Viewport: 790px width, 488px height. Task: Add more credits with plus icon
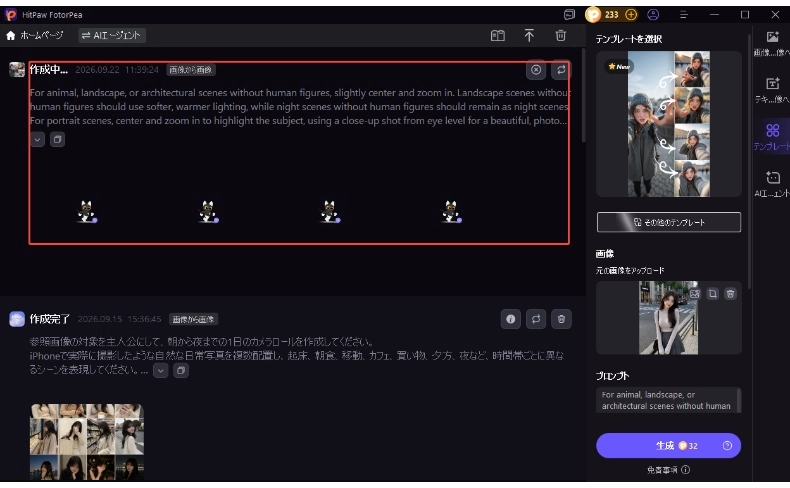pyautogui.click(x=631, y=15)
